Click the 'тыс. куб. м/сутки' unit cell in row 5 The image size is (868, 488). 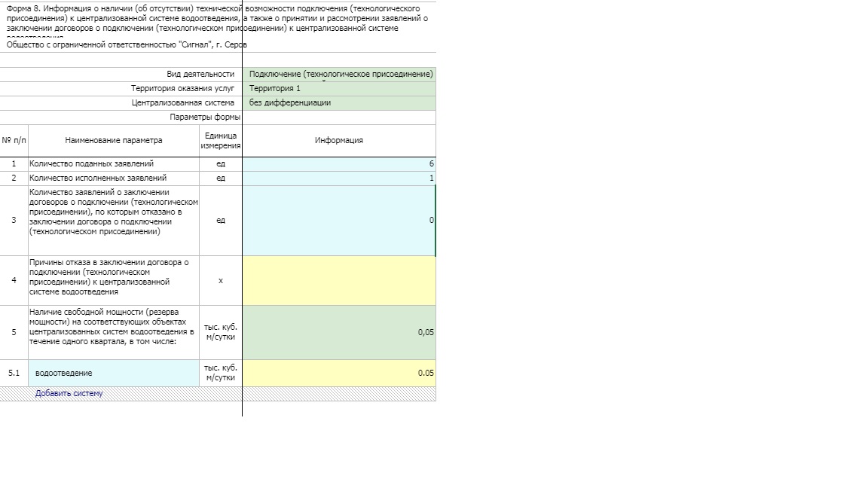[x=220, y=333]
